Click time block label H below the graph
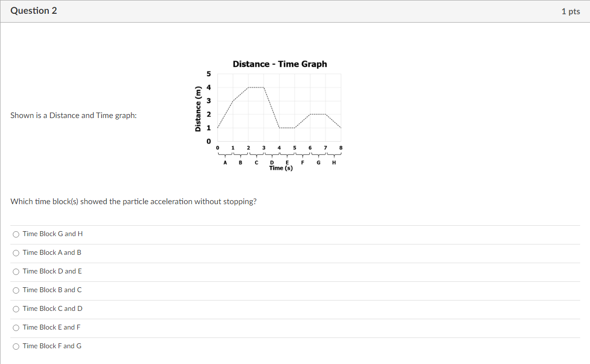This screenshot has height=364, width=590. click(x=333, y=162)
